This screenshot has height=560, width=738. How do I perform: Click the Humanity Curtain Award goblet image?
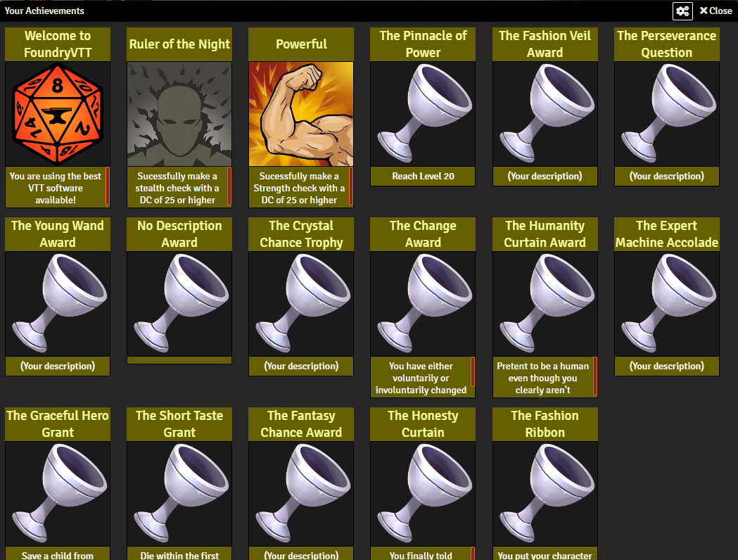[545, 304]
